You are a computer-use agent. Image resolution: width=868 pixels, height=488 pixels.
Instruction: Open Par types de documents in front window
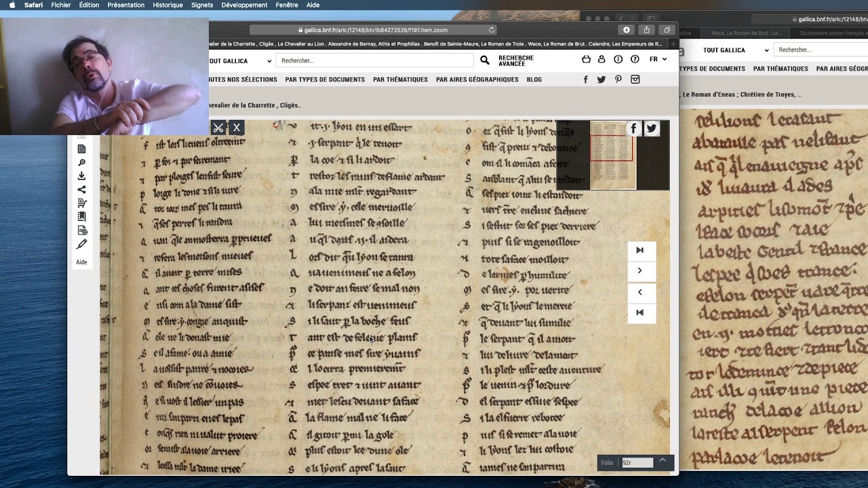point(325,79)
